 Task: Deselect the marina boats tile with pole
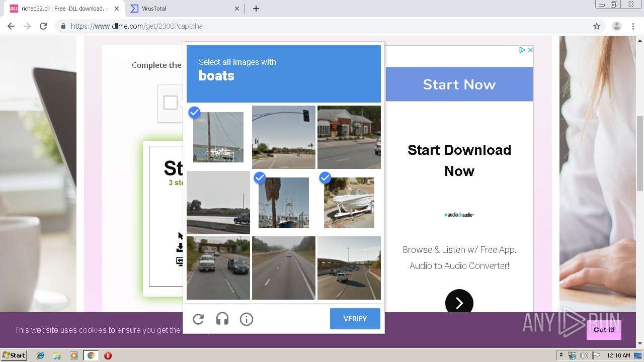[x=218, y=137]
